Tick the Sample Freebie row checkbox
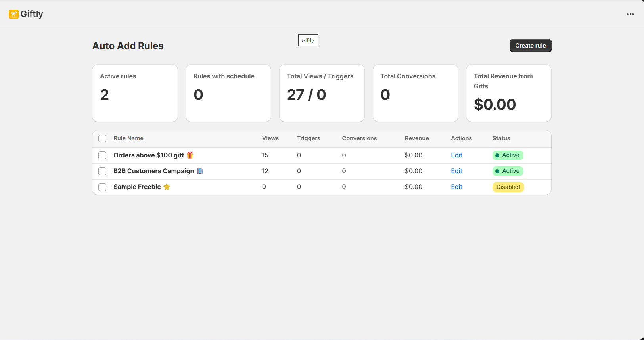This screenshot has width=644, height=340. pos(102,187)
